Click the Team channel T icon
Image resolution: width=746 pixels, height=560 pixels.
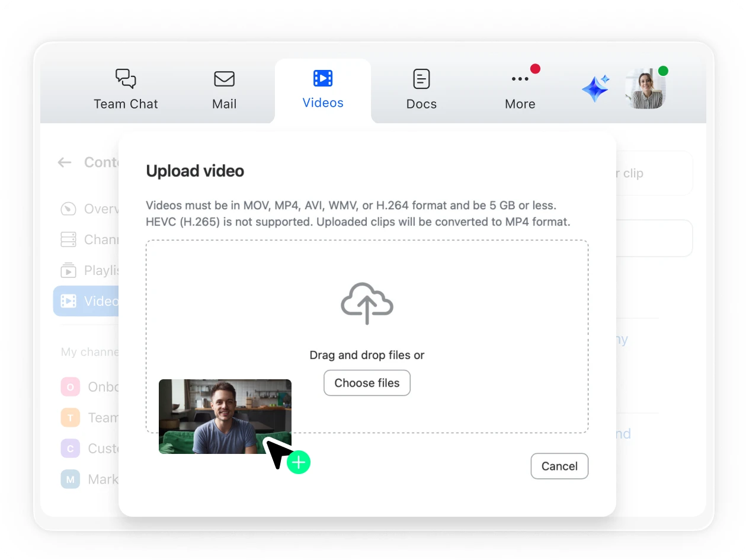(70, 417)
